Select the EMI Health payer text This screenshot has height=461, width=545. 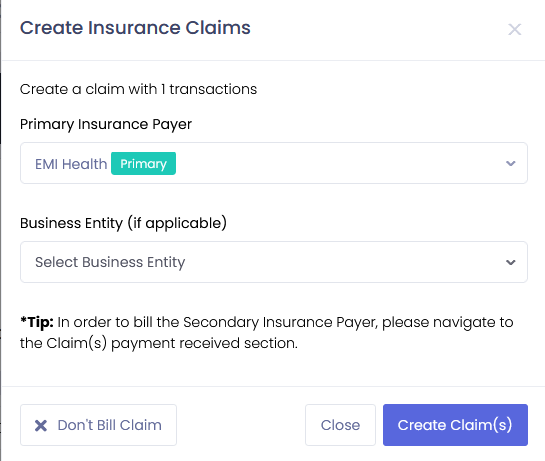(x=71, y=164)
